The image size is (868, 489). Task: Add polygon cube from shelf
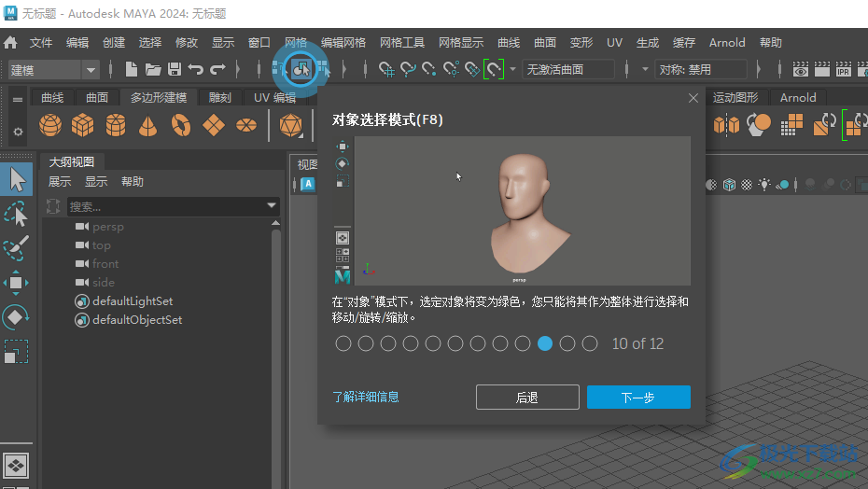click(82, 126)
